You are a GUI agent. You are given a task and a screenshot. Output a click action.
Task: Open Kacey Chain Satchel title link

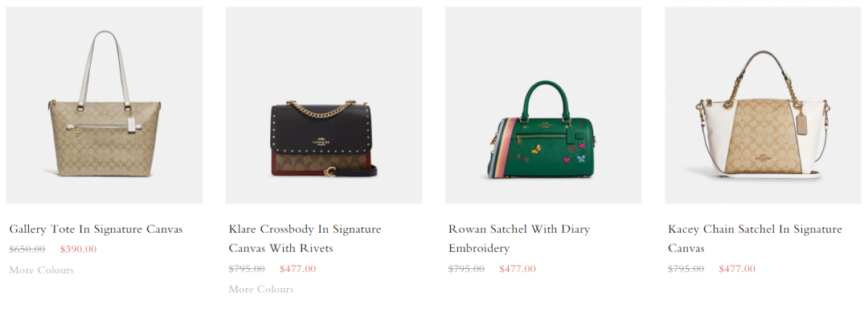coord(755,239)
